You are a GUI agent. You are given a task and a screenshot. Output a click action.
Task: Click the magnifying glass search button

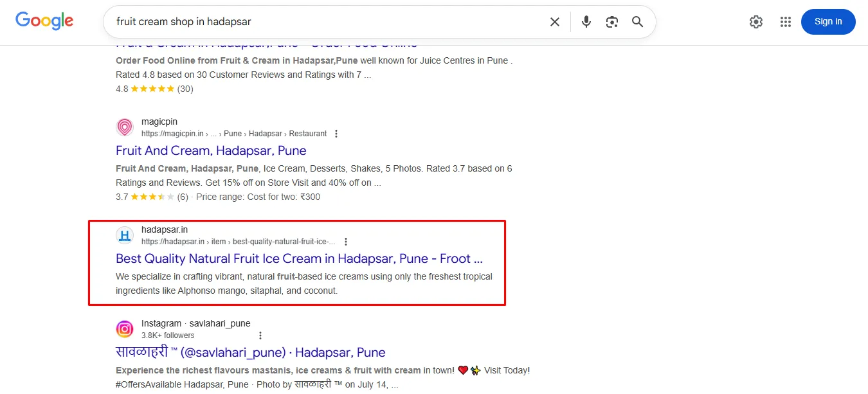[637, 22]
